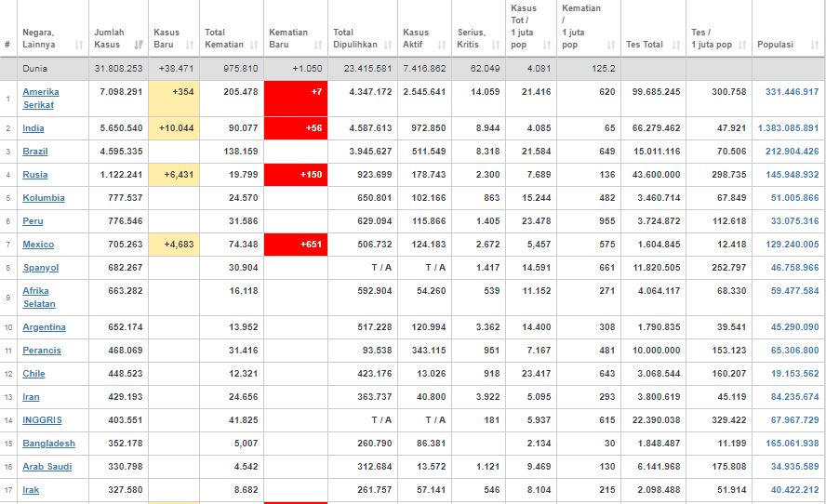826x504 pixels.
Task: Open population link 34.935.589
Action: [x=794, y=466]
